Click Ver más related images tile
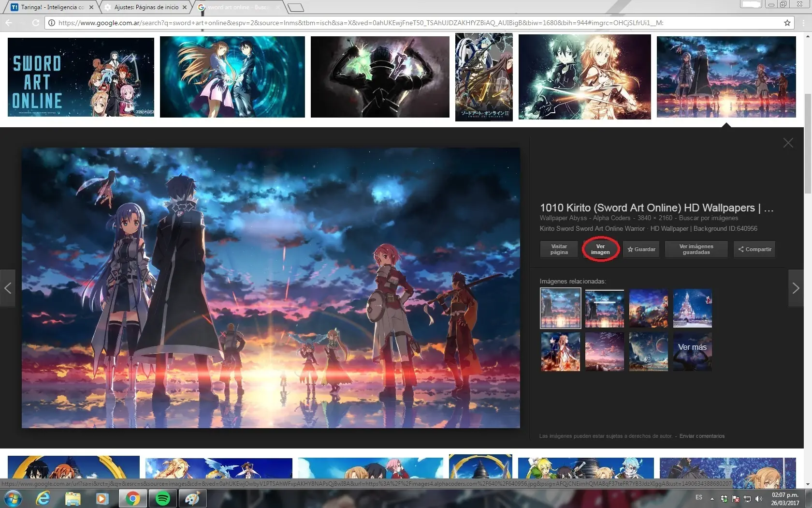 point(692,352)
